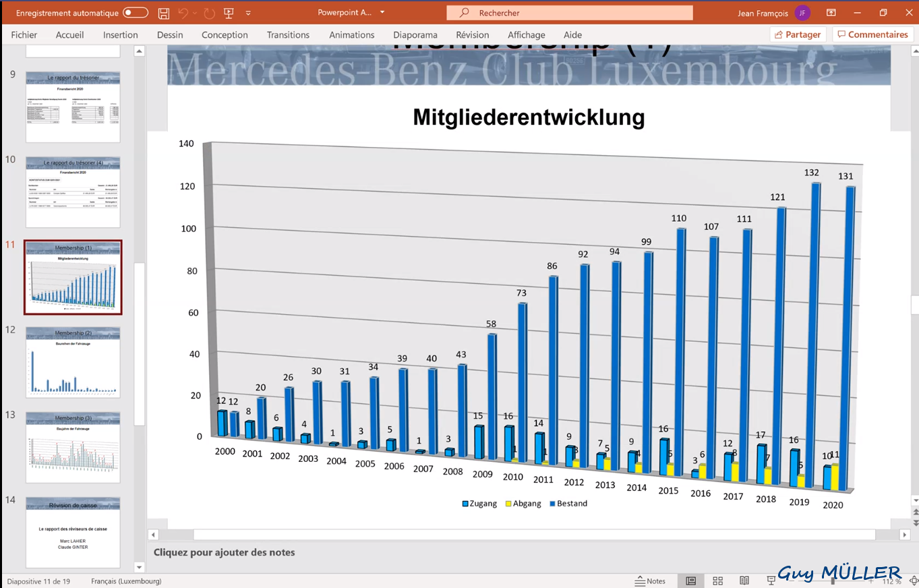
Task: Click the Save (disk) icon
Action: tap(163, 13)
